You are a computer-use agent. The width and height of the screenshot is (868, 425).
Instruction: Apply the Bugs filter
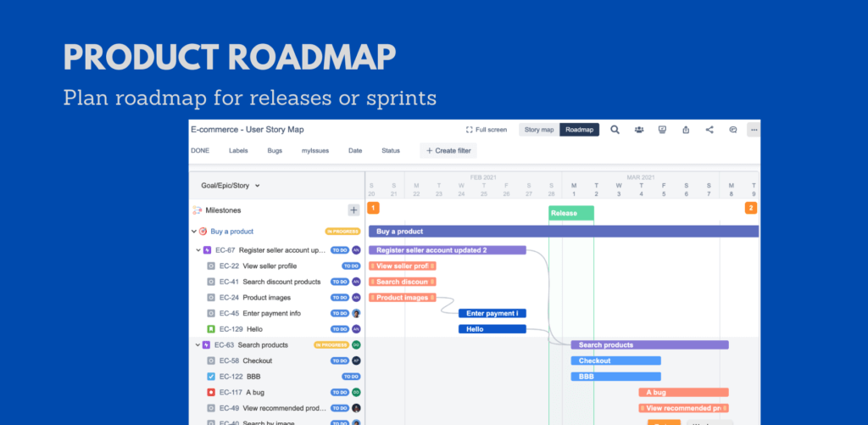275,151
